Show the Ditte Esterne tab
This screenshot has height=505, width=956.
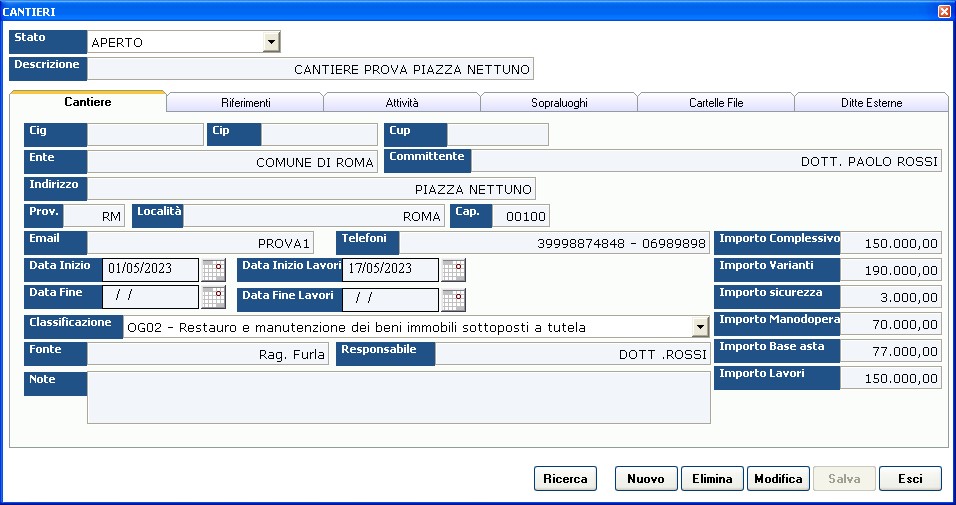(x=871, y=102)
